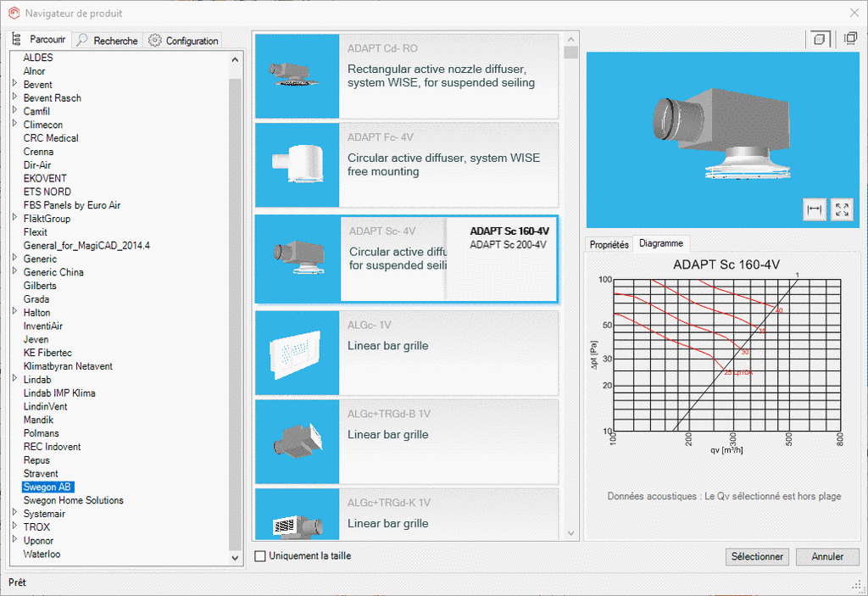Expand the Halton manufacturer node
868x596 pixels.
coord(14,313)
